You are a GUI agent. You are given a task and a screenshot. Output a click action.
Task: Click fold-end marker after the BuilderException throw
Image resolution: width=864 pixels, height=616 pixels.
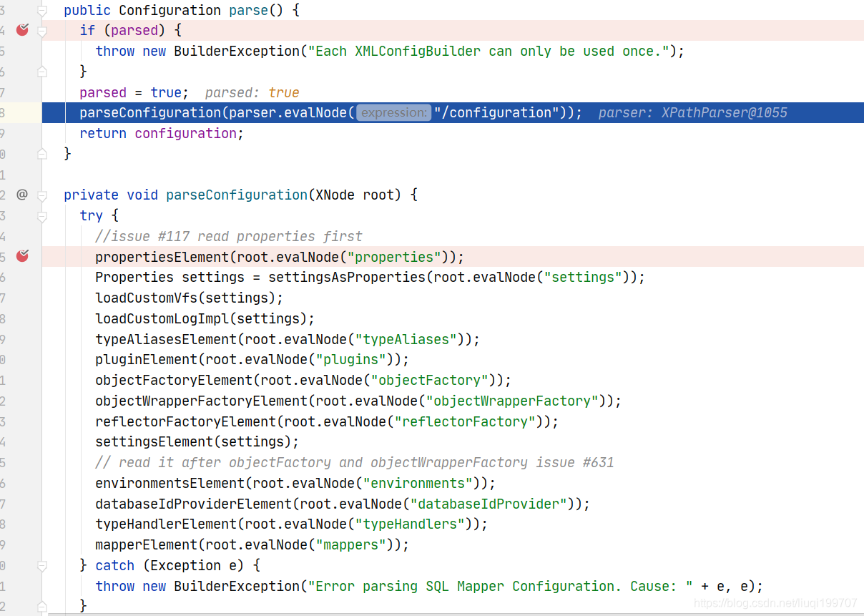pyautogui.click(x=41, y=606)
